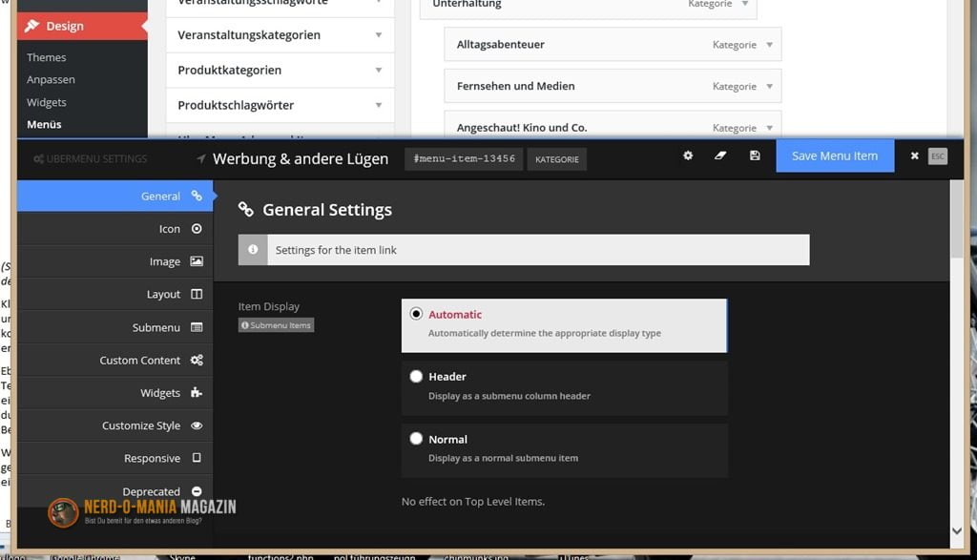Go to the Layout tab
This screenshot has height=560, width=977.
click(x=115, y=294)
